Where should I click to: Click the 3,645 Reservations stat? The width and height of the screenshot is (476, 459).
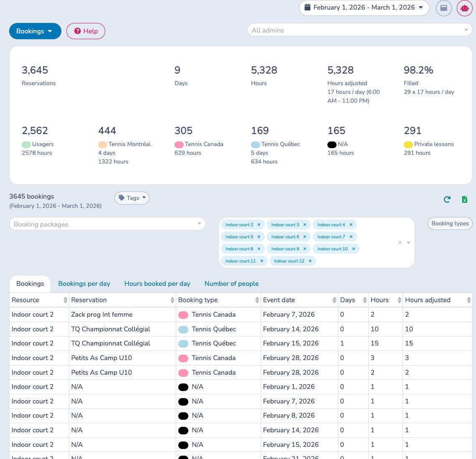(x=38, y=76)
